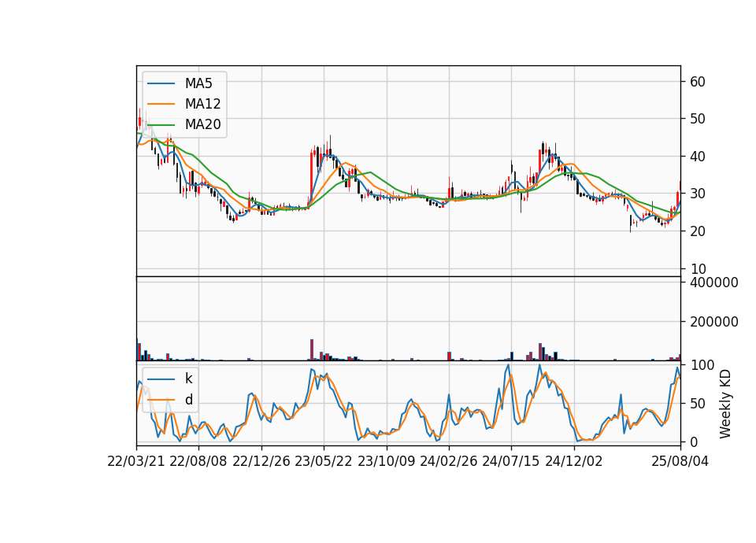
Task: Click the MA5 legend label
Action: point(198,83)
